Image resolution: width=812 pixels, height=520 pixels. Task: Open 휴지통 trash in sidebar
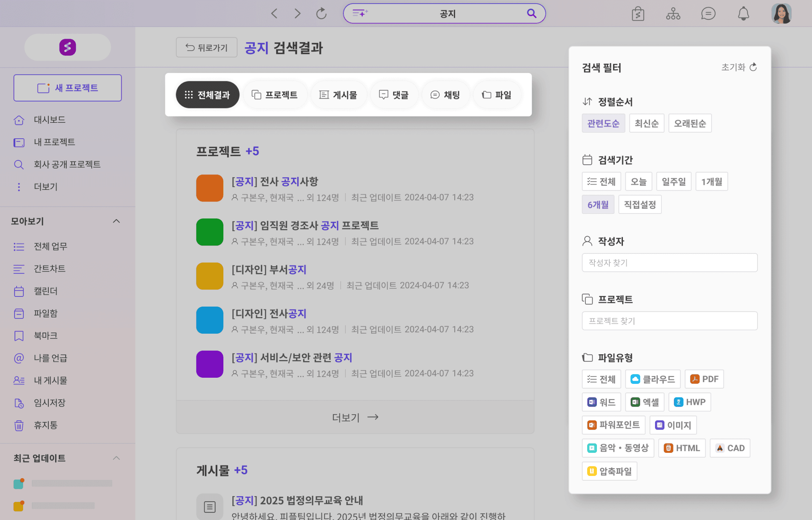[x=45, y=425]
